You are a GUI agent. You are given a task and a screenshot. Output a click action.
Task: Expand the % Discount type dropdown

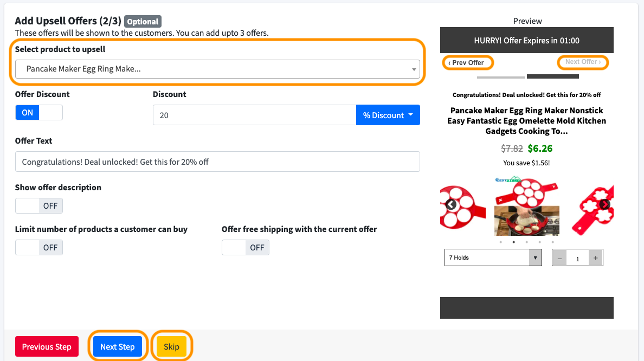click(x=388, y=115)
